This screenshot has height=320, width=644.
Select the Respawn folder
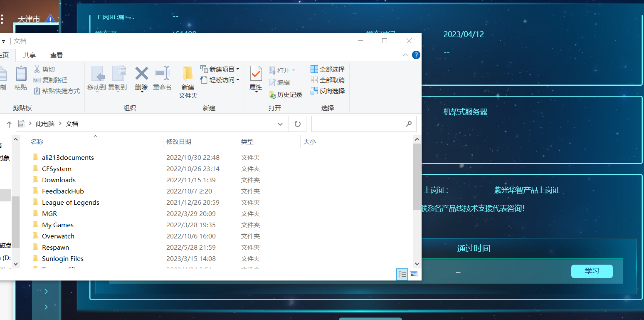point(55,247)
